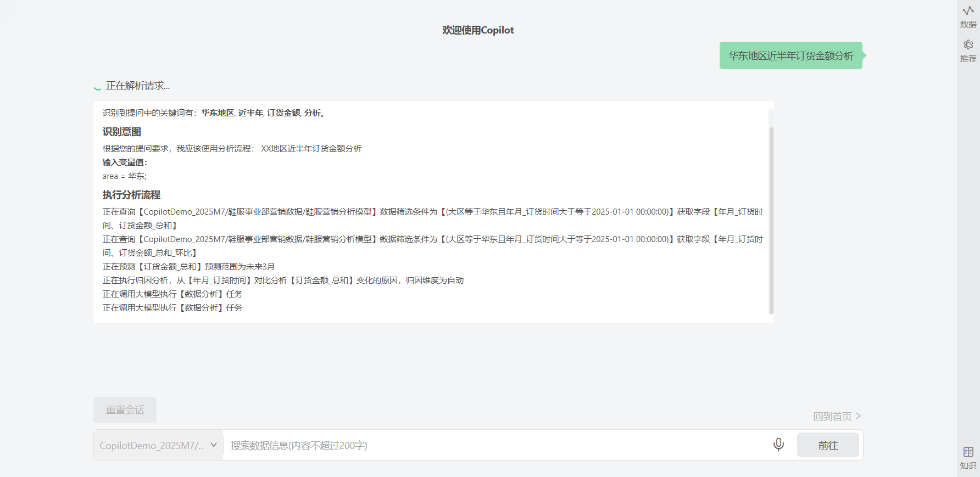Open the 推荐 recommendations sidebar icon
The width and height of the screenshot is (980, 477).
[968, 50]
